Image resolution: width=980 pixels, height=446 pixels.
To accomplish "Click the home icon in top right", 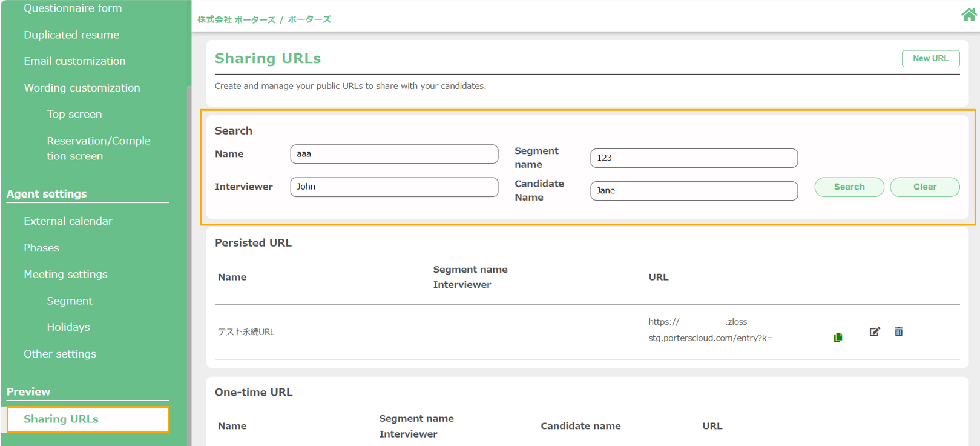I will pos(968,15).
